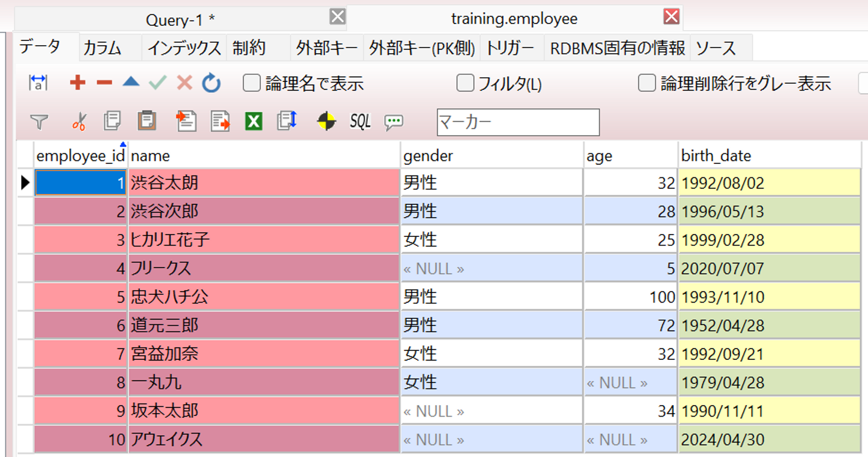Toggle the フィルタ(L) checkbox
The width and height of the screenshot is (868, 457).
tap(465, 83)
